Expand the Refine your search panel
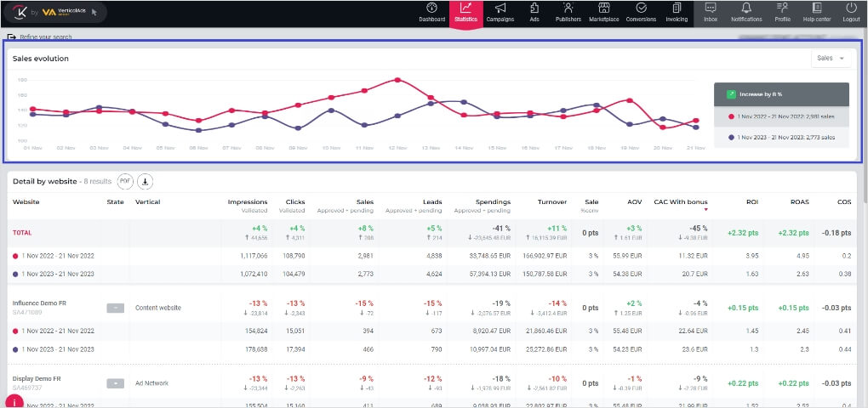 [x=41, y=37]
